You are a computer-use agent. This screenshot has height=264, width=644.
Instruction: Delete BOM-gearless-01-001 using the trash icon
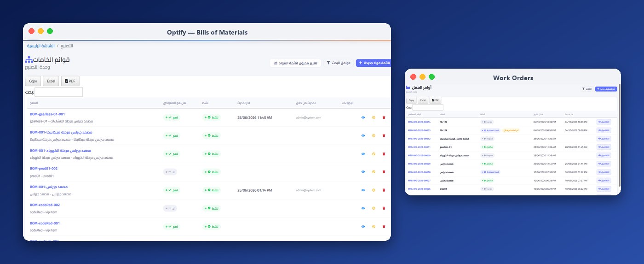click(384, 117)
